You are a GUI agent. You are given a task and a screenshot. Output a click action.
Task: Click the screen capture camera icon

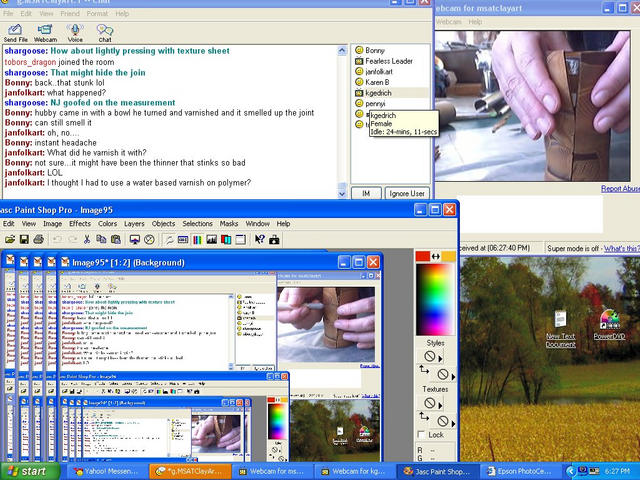point(274,240)
